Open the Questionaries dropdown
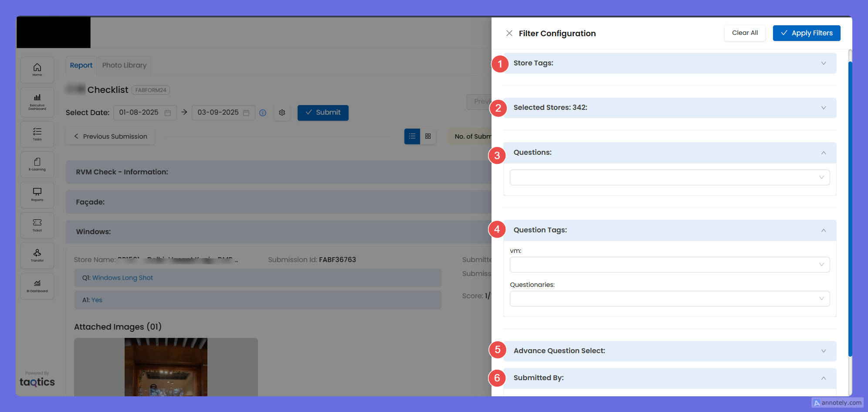 click(x=670, y=299)
